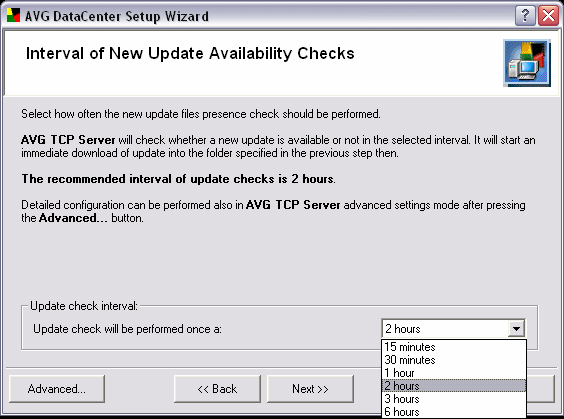564x419 pixels.
Task: Select the highlighted 2 hours option
Action: coord(454,386)
